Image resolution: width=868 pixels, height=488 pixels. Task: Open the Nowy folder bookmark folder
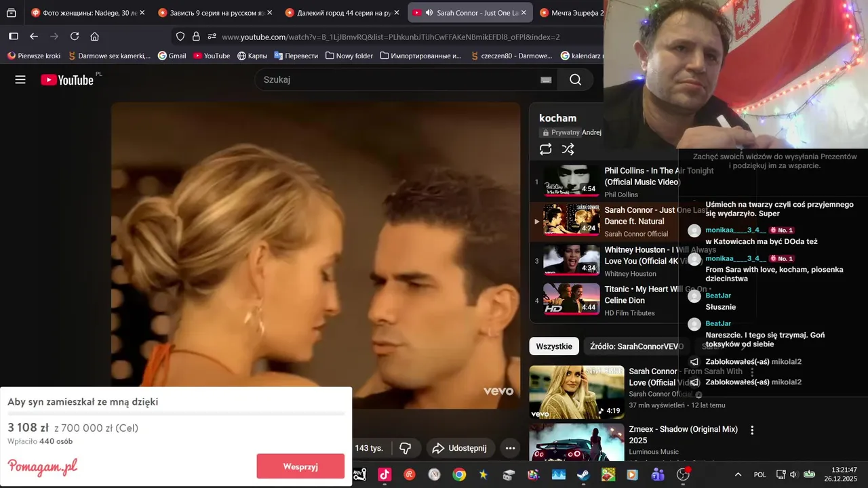pyautogui.click(x=349, y=56)
